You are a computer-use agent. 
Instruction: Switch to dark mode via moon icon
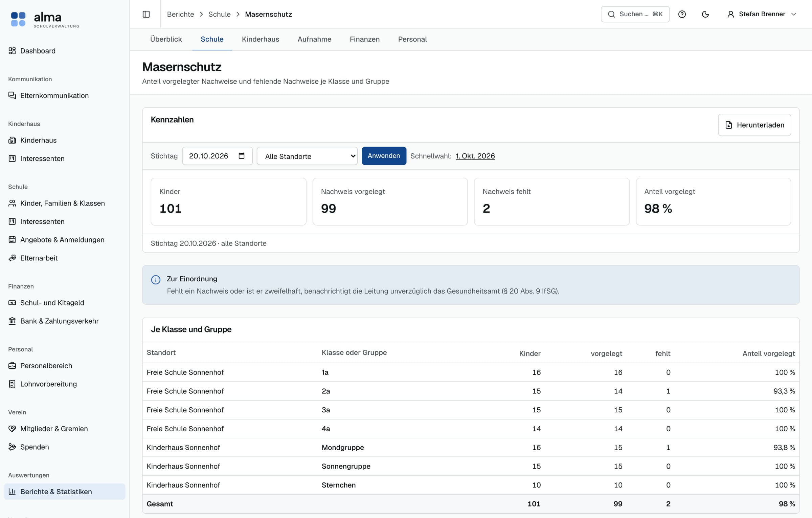pos(705,14)
